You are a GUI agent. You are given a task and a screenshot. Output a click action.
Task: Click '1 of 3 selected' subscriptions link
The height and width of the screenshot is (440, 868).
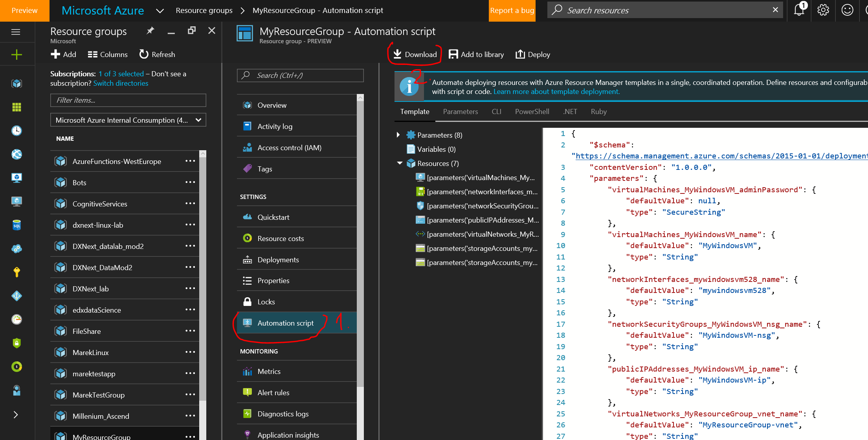121,74
